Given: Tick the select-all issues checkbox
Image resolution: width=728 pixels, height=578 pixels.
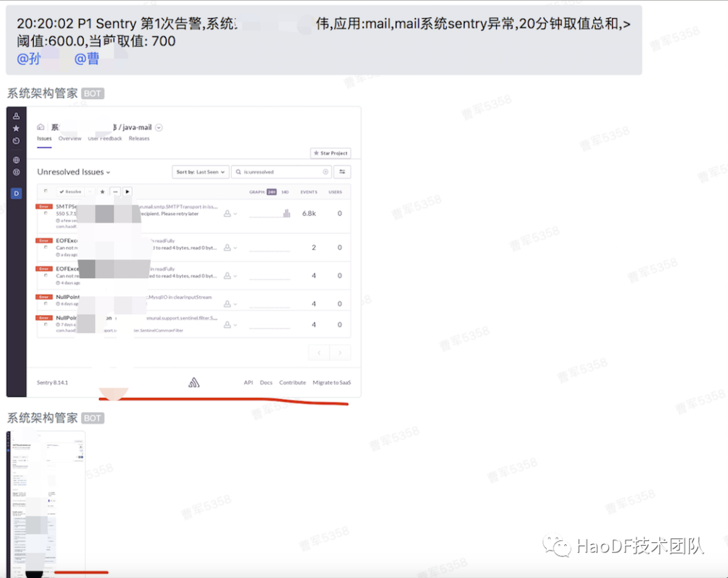Looking at the screenshot, I should click(46, 191).
